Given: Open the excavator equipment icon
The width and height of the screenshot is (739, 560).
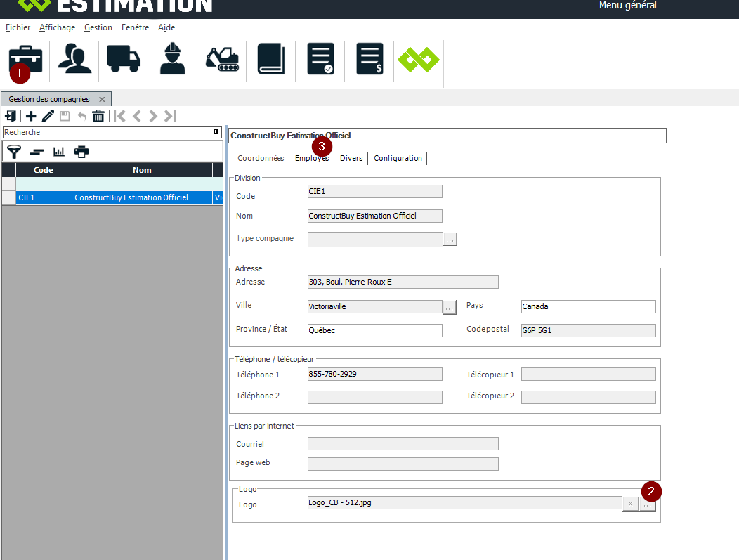Looking at the screenshot, I should pos(222,60).
